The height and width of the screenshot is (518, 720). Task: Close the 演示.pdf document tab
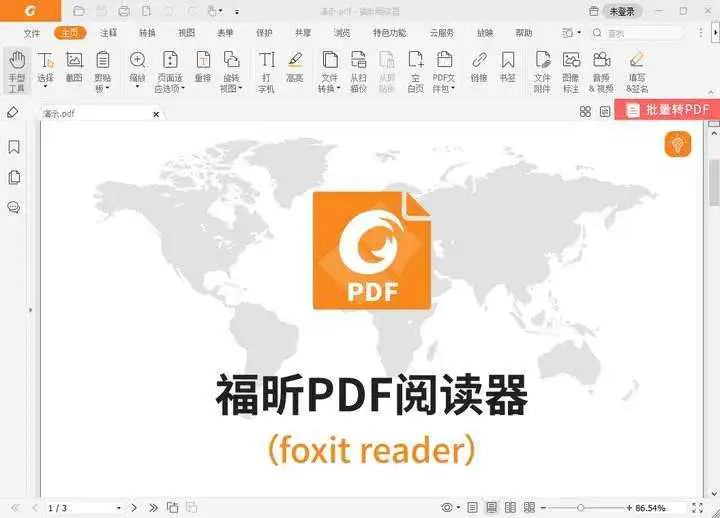pyautogui.click(x=156, y=114)
